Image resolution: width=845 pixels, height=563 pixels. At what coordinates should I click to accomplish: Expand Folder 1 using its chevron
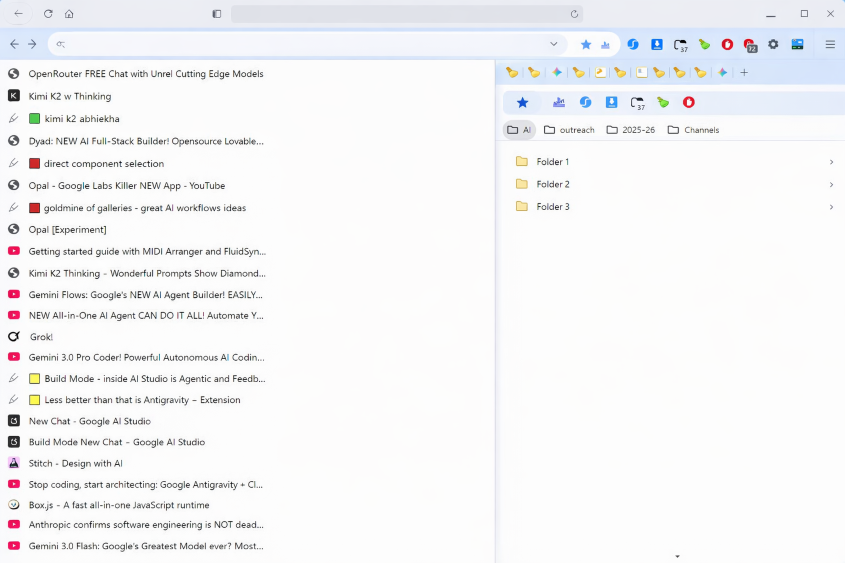point(831,162)
